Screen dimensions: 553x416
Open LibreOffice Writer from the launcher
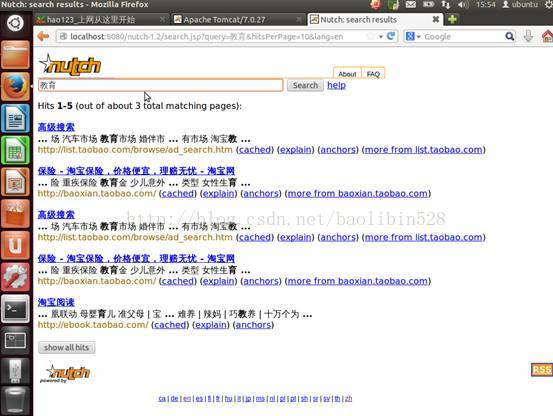(x=15, y=118)
